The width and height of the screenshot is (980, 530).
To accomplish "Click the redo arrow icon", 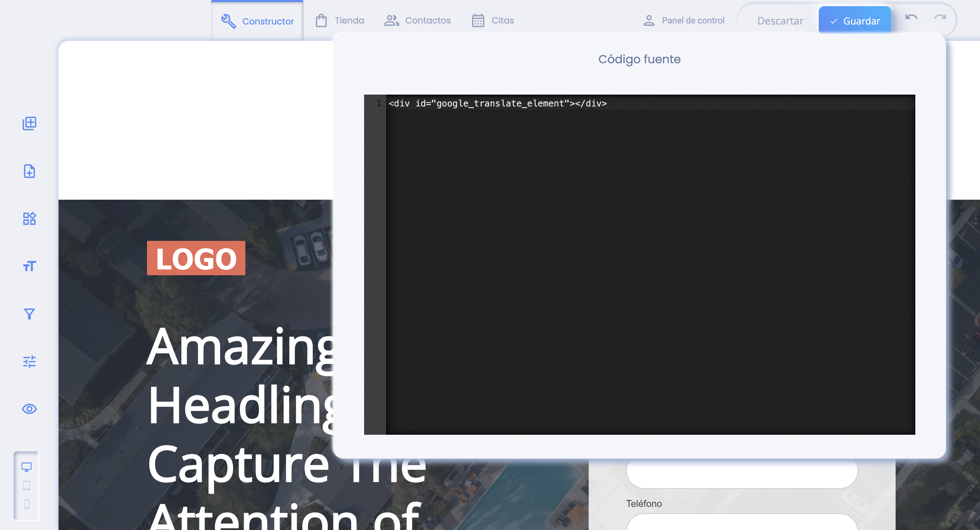I will click(x=940, y=17).
